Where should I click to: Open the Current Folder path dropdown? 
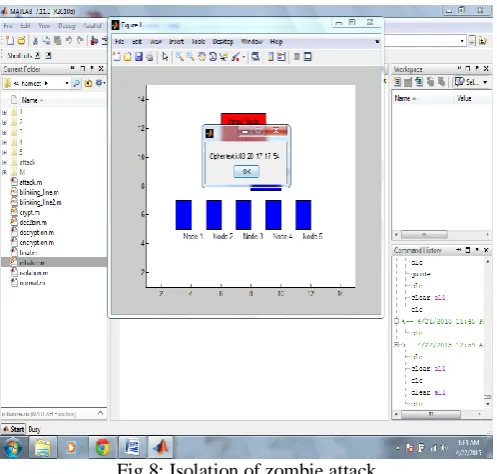point(67,83)
